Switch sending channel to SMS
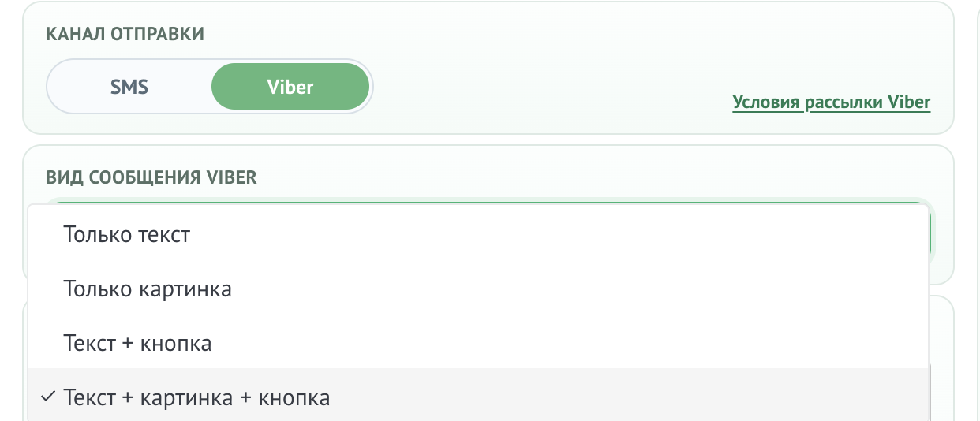 coord(129,87)
